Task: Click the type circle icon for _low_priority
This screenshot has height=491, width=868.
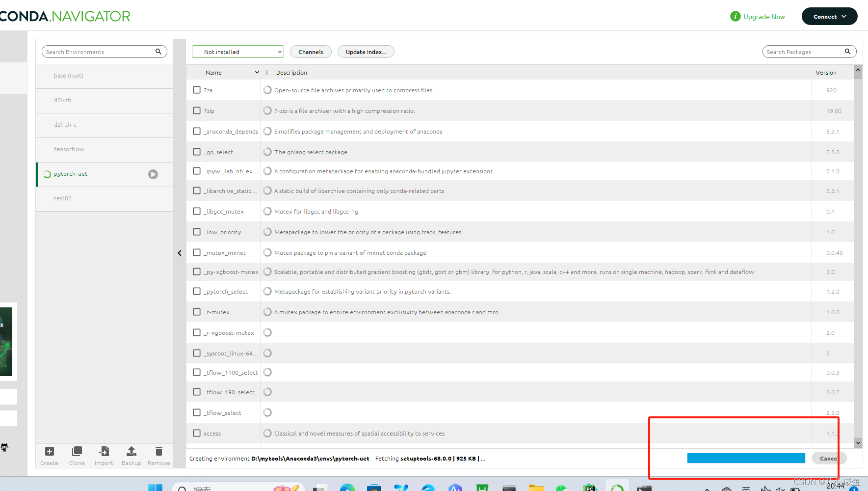Action: 267,232
